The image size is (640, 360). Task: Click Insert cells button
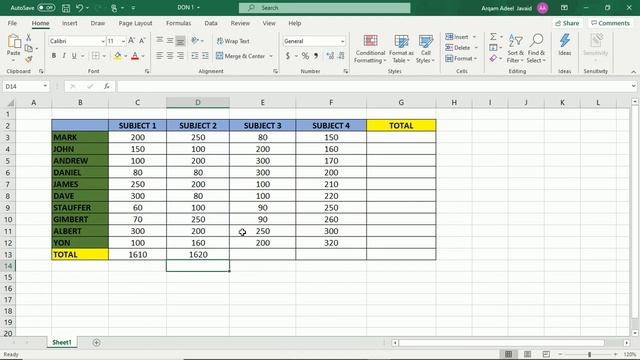coord(457,37)
